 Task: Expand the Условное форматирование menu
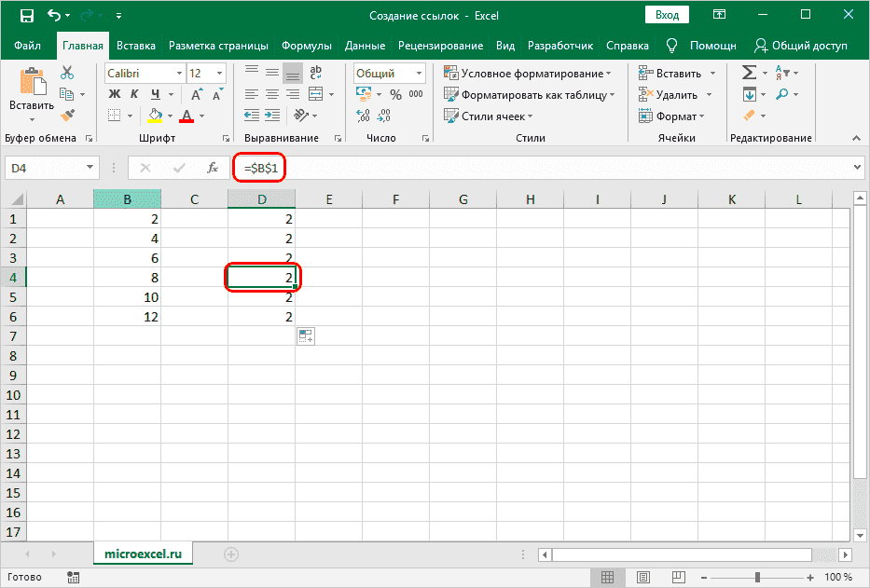coord(528,73)
